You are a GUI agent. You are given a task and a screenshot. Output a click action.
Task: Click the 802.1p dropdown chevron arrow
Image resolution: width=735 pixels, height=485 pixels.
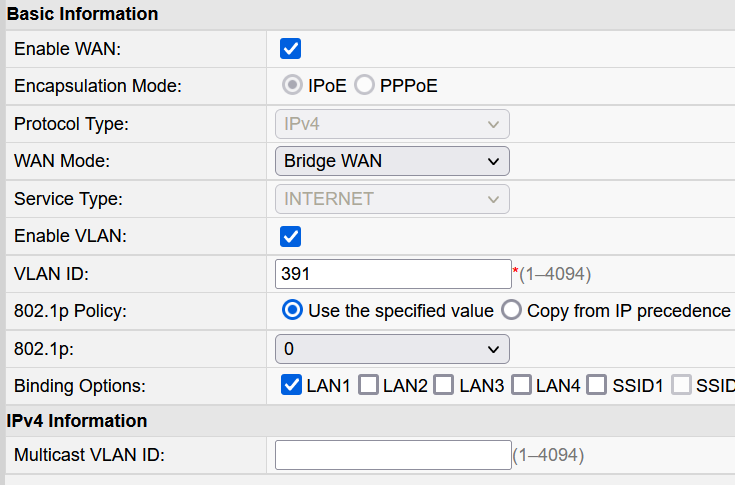pyautogui.click(x=493, y=350)
